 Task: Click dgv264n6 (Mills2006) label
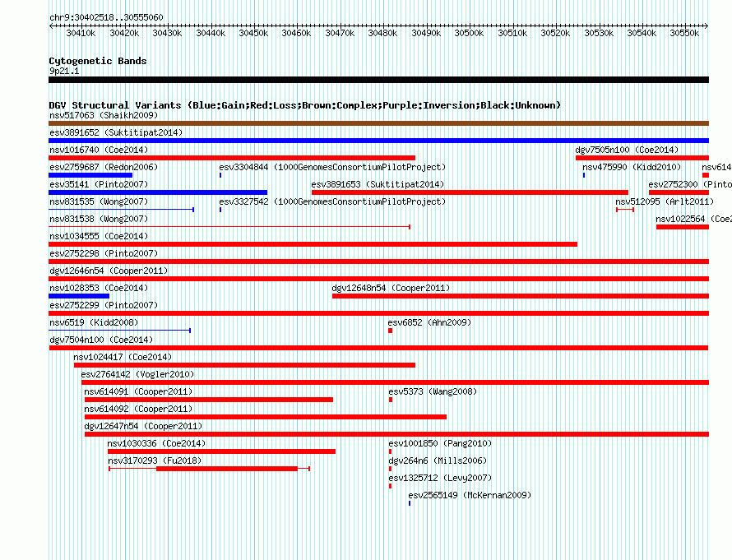[x=438, y=460]
